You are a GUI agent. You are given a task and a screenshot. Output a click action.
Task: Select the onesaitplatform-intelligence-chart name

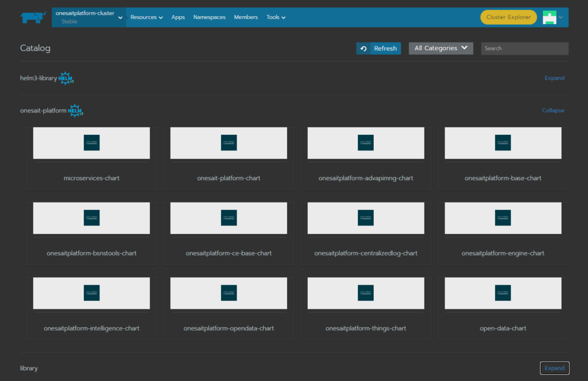pos(91,329)
